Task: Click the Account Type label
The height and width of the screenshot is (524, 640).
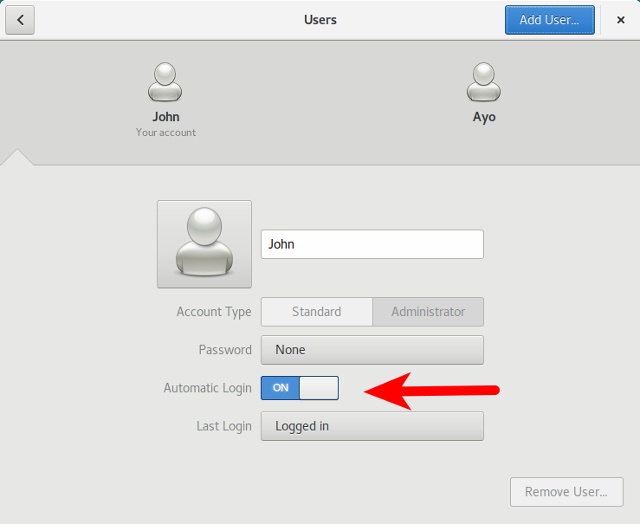Action: click(214, 312)
